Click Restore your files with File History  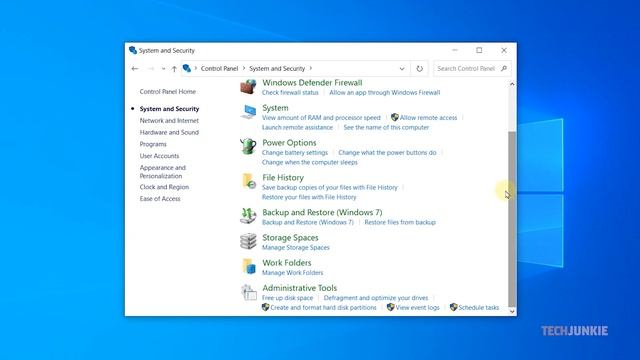point(309,197)
